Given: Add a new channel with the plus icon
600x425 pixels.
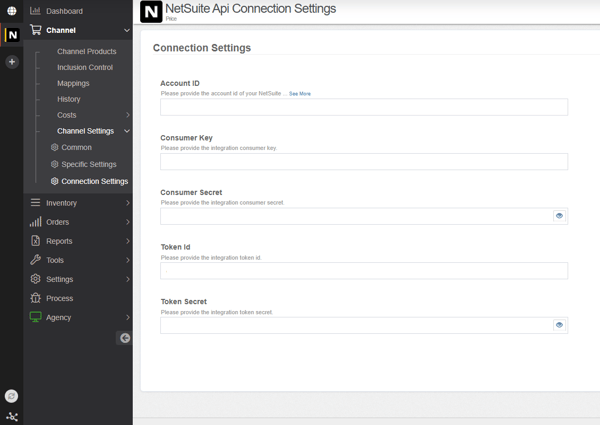Looking at the screenshot, I should (12, 62).
